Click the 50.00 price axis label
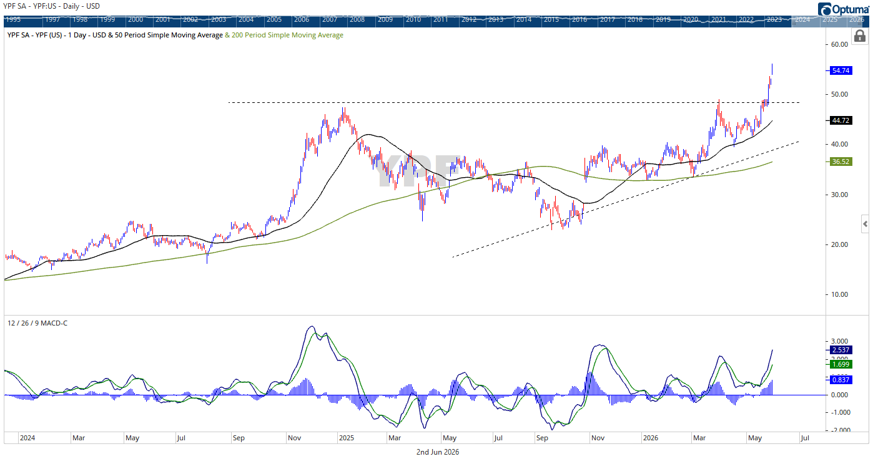 pyautogui.click(x=839, y=94)
